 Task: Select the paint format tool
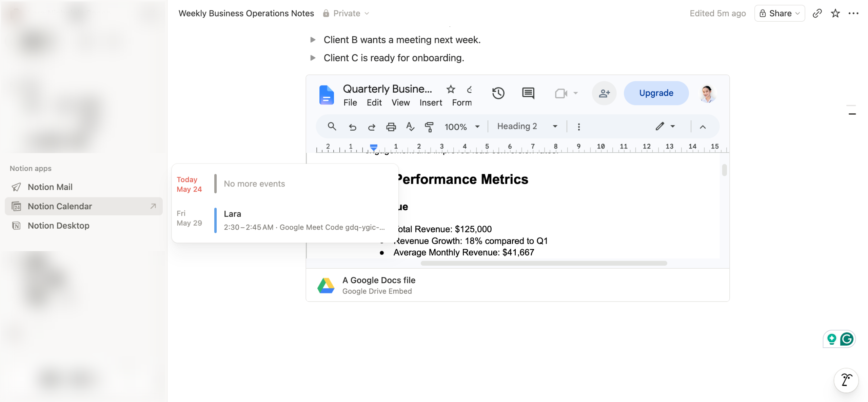pyautogui.click(x=429, y=127)
